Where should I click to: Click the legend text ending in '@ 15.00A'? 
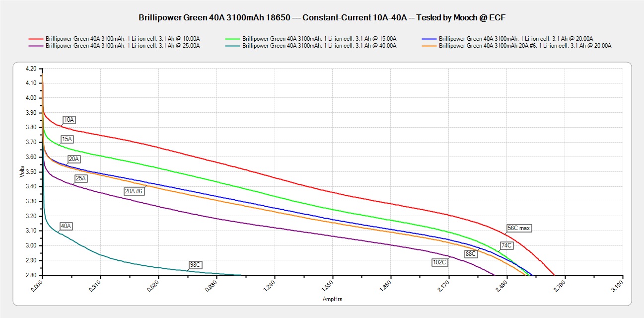pyautogui.click(x=319, y=38)
